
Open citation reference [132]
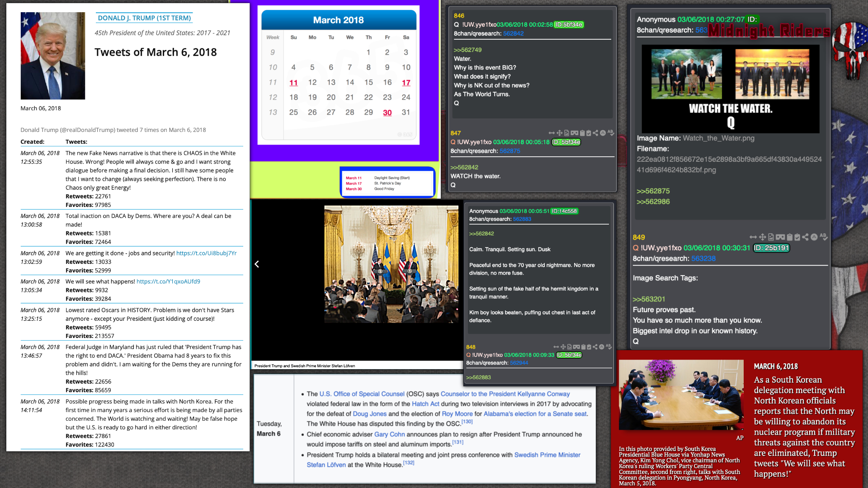coord(408,463)
